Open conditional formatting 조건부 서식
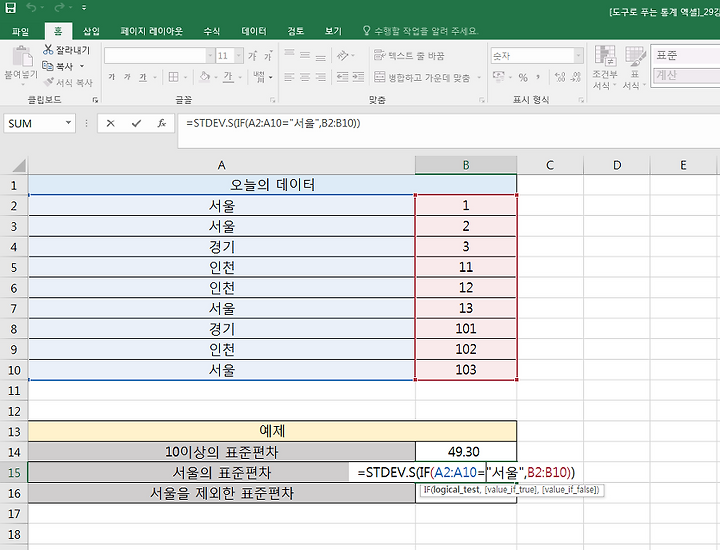 click(605, 67)
